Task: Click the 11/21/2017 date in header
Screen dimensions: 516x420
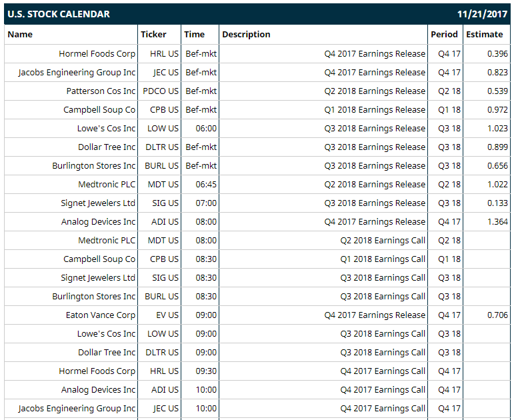Action: click(482, 14)
